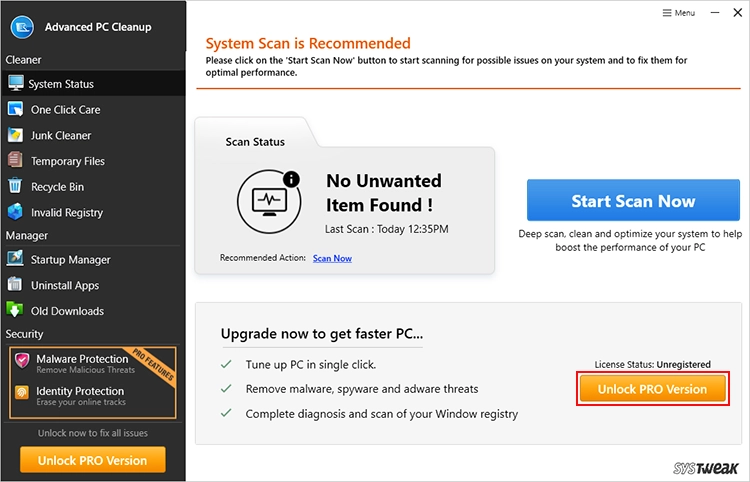Image resolution: width=750 pixels, height=482 pixels.
Task: Click the System Status monitor icon
Action: [15, 83]
